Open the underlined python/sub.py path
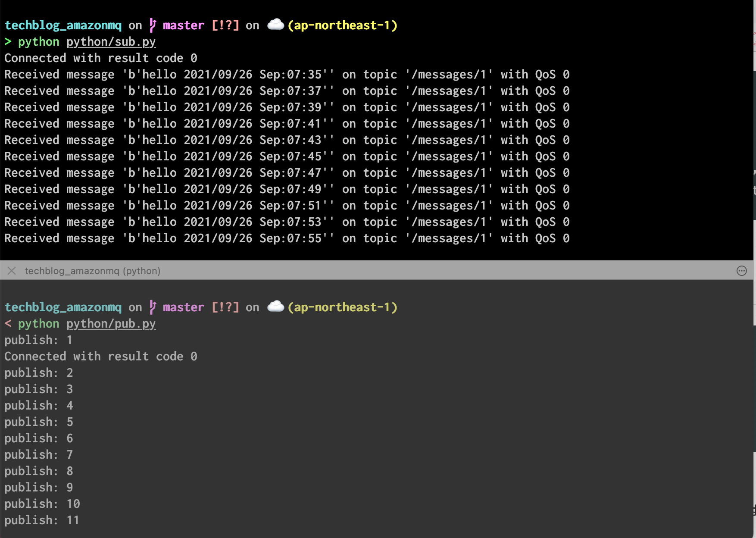The image size is (756, 538). click(x=111, y=42)
